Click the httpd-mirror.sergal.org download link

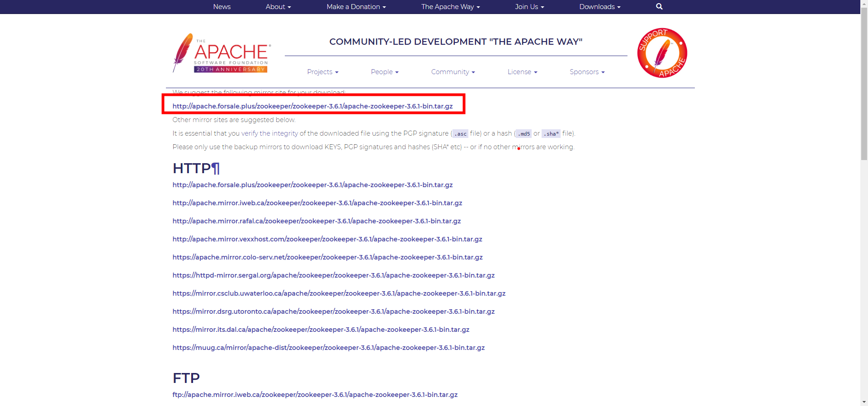coord(334,275)
